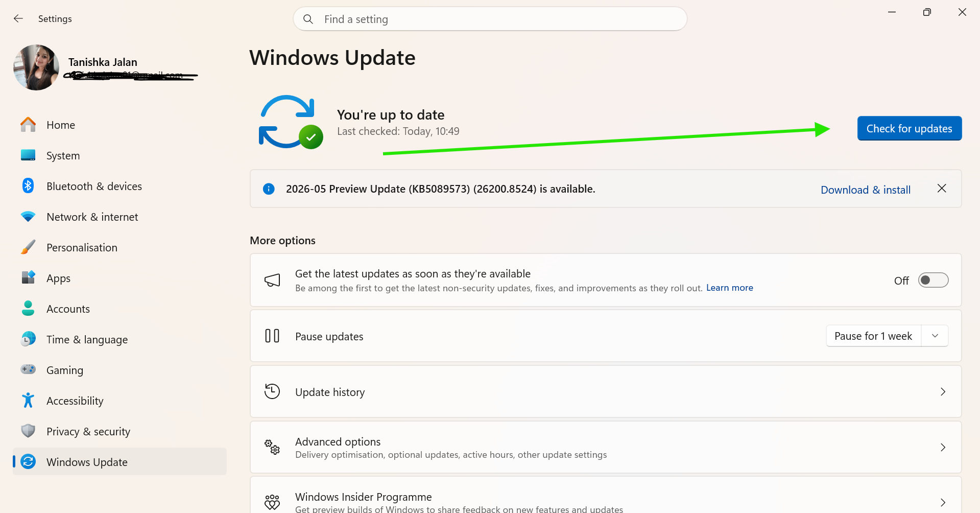Image resolution: width=980 pixels, height=513 pixels.
Task: Click the back arrow icon in Settings
Action: pos(18,18)
